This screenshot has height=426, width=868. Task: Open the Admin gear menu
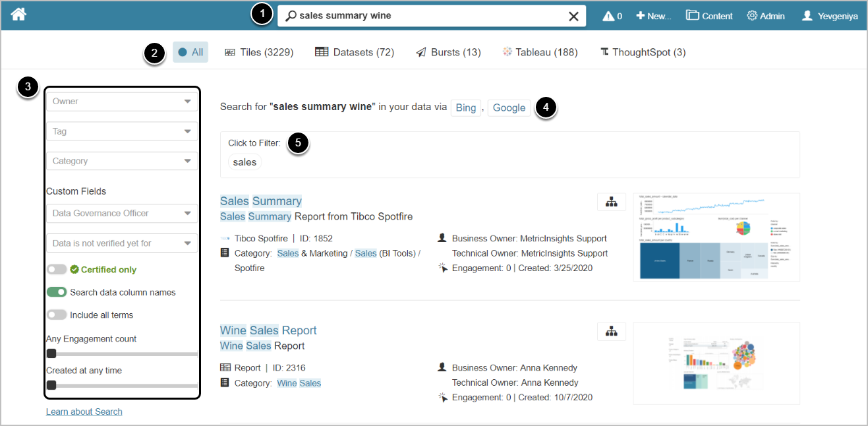point(765,16)
